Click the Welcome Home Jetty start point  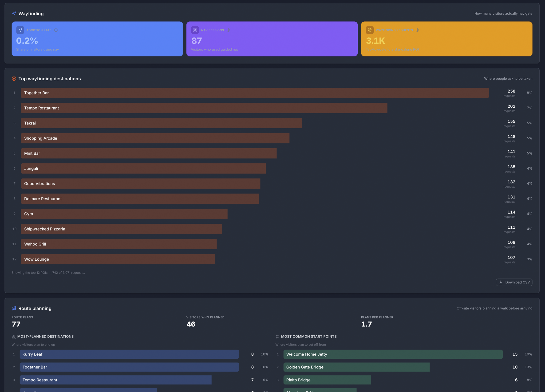click(393, 354)
